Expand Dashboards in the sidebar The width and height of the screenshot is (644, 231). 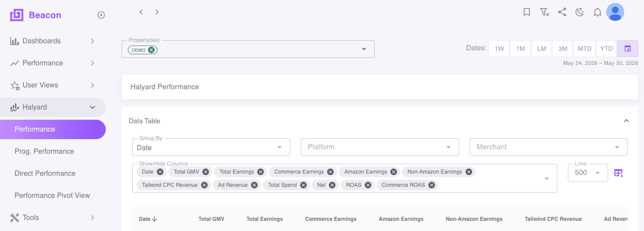click(x=53, y=41)
